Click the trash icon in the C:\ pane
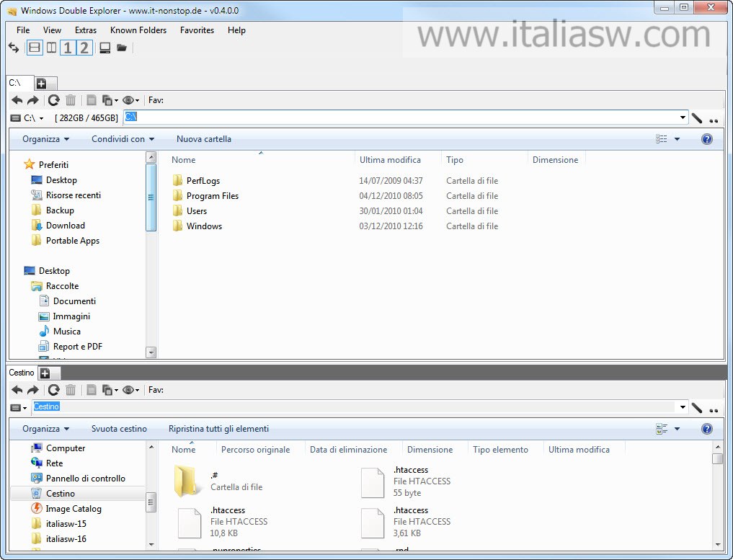 pos(71,100)
